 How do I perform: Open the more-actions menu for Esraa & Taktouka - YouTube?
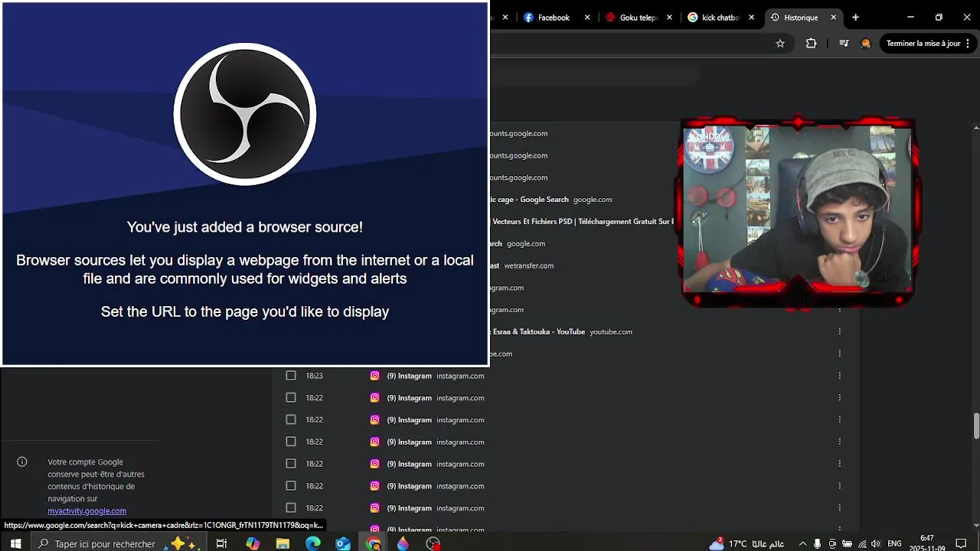pyautogui.click(x=840, y=331)
